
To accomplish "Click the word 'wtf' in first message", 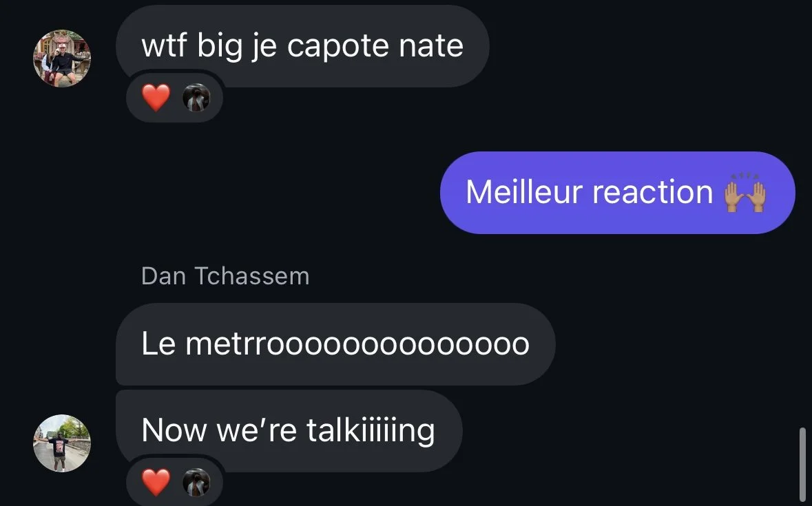I will pyautogui.click(x=164, y=45).
